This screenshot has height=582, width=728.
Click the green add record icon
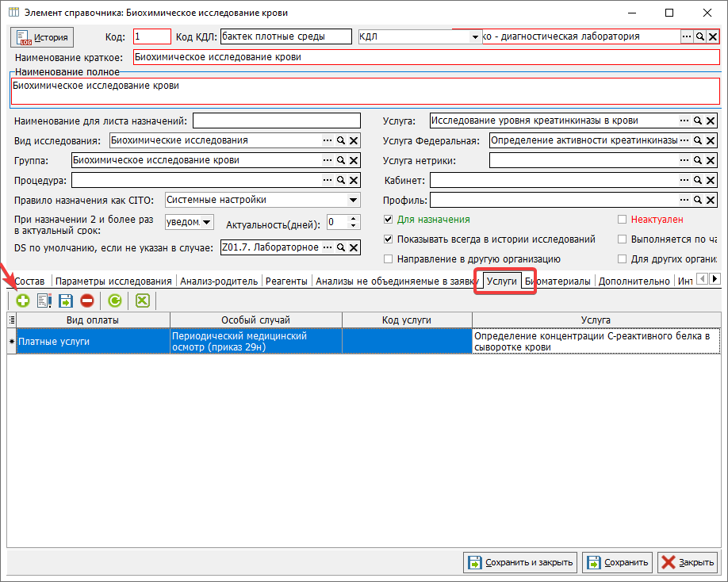[x=23, y=301]
